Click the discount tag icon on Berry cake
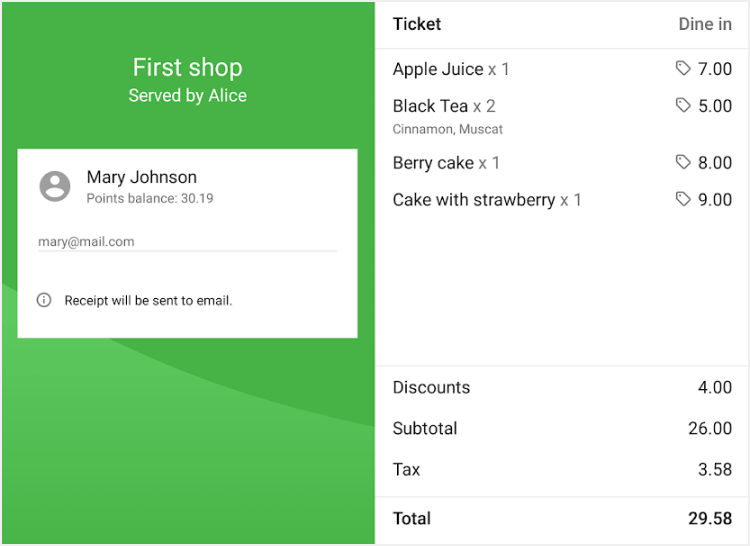The height and width of the screenshot is (546, 750). (683, 162)
